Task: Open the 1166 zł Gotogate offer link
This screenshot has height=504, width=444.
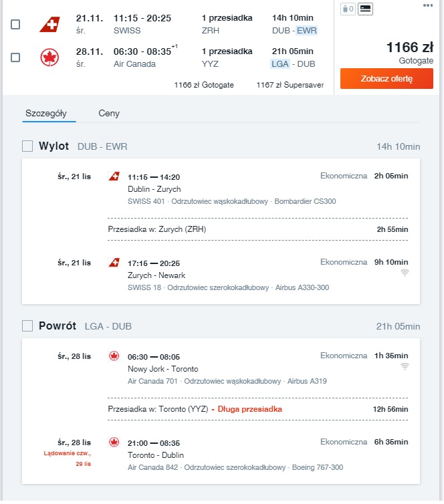Action: pyautogui.click(x=204, y=85)
